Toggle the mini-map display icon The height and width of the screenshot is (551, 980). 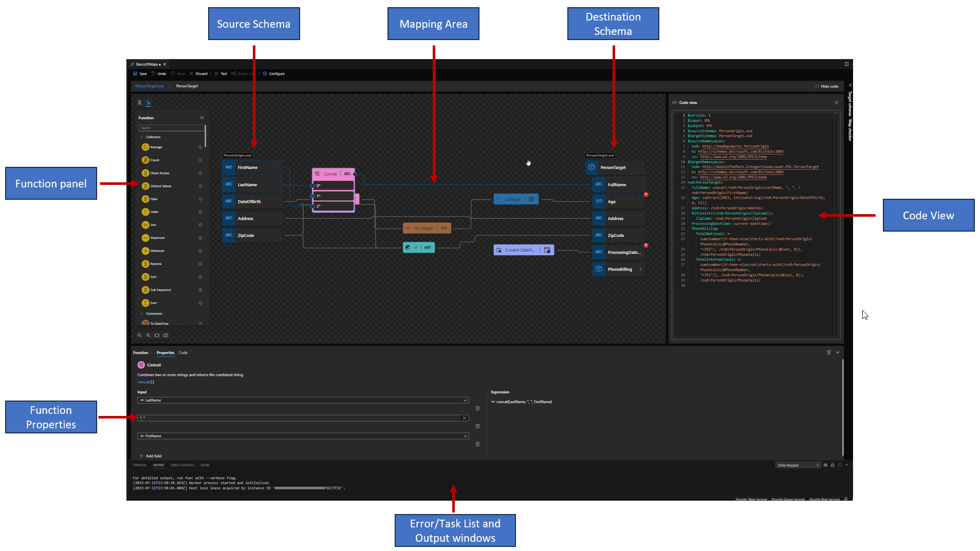[165, 335]
